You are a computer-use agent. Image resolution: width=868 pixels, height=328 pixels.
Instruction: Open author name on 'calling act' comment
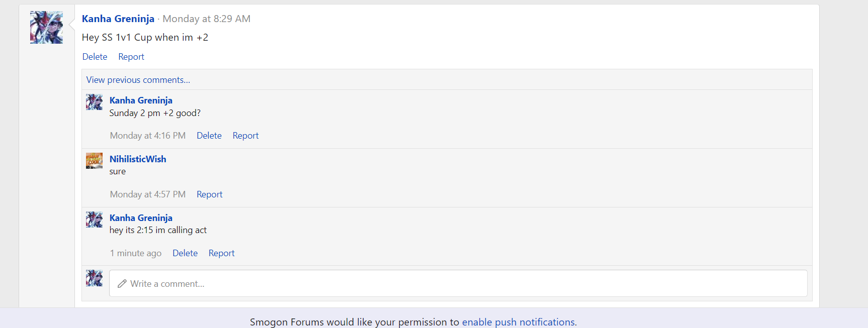pos(141,218)
